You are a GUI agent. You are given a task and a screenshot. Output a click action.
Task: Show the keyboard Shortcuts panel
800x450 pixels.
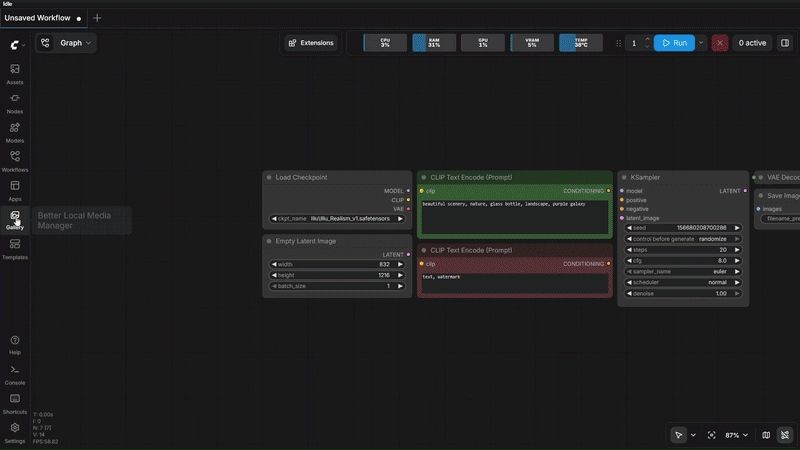[15, 404]
